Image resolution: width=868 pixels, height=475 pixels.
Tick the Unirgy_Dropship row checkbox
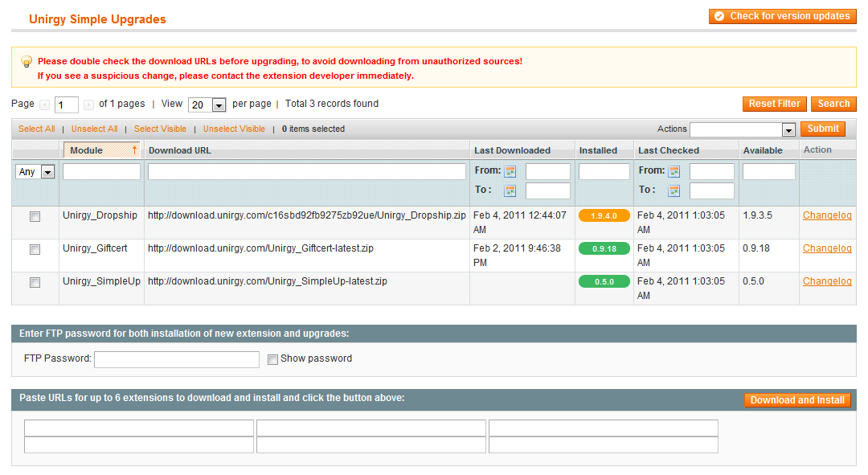(x=35, y=216)
